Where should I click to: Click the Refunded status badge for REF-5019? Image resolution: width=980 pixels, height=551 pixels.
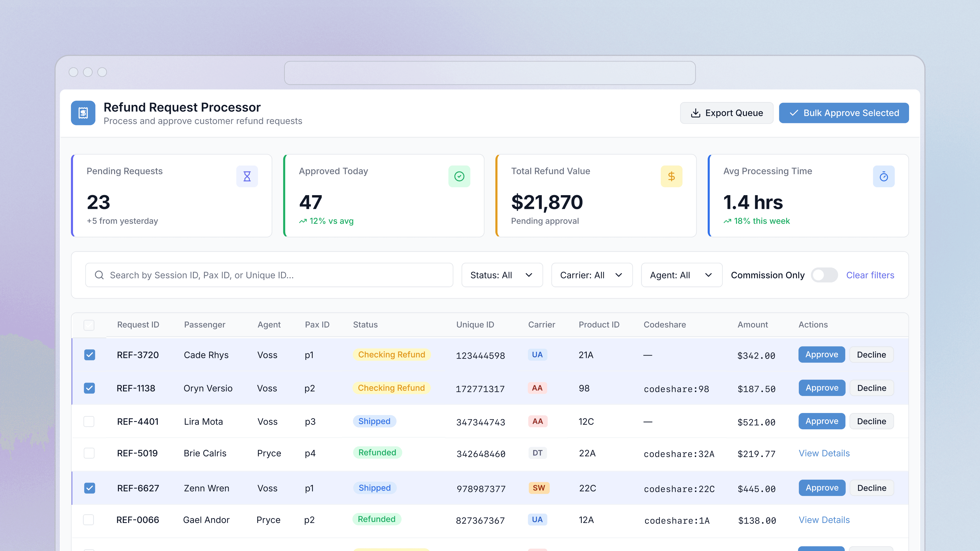(x=377, y=453)
